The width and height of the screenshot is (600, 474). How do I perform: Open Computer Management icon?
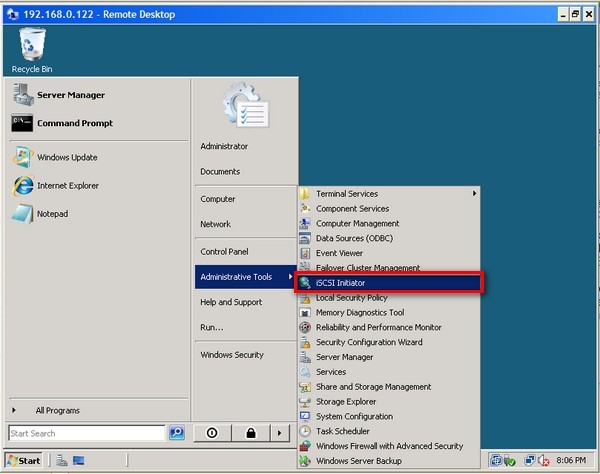(305, 223)
